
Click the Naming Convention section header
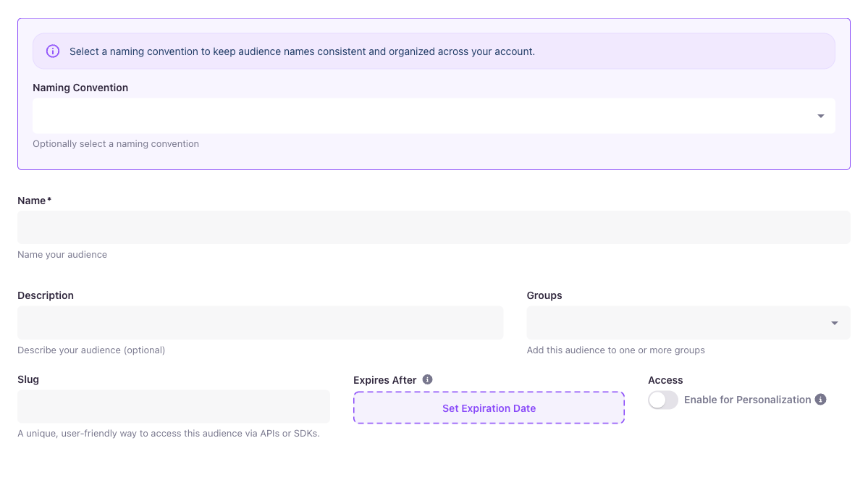(80, 88)
